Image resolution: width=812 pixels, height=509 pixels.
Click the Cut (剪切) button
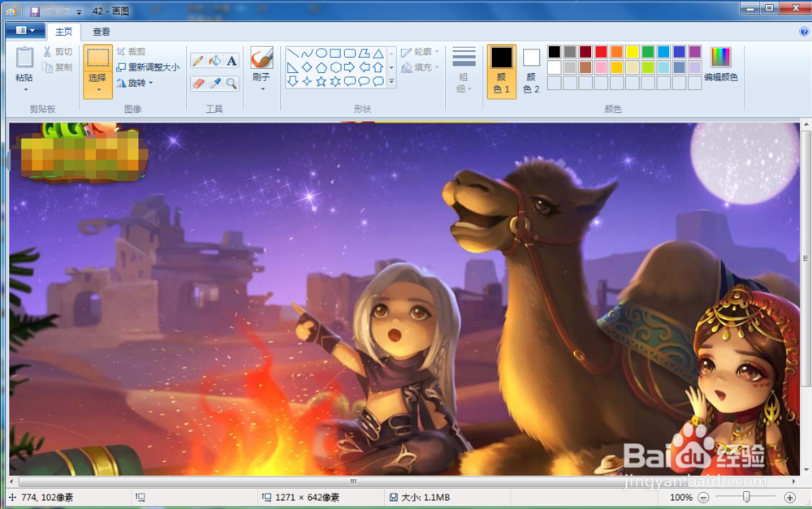coord(58,52)
